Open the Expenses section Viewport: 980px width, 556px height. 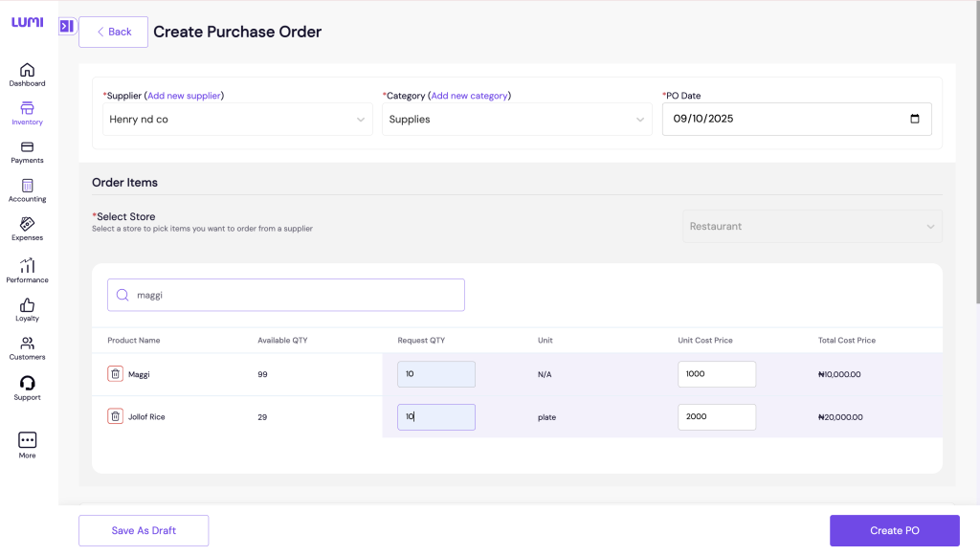pos(27,230)
